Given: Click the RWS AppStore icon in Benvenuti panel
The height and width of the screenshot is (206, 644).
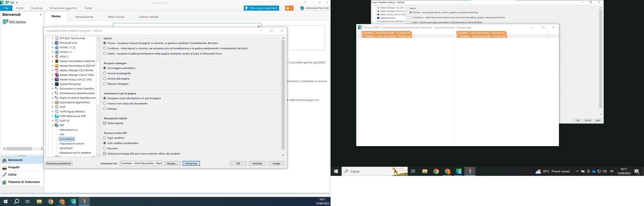Looking at the screenshot, I should click(x=5, y=22).
